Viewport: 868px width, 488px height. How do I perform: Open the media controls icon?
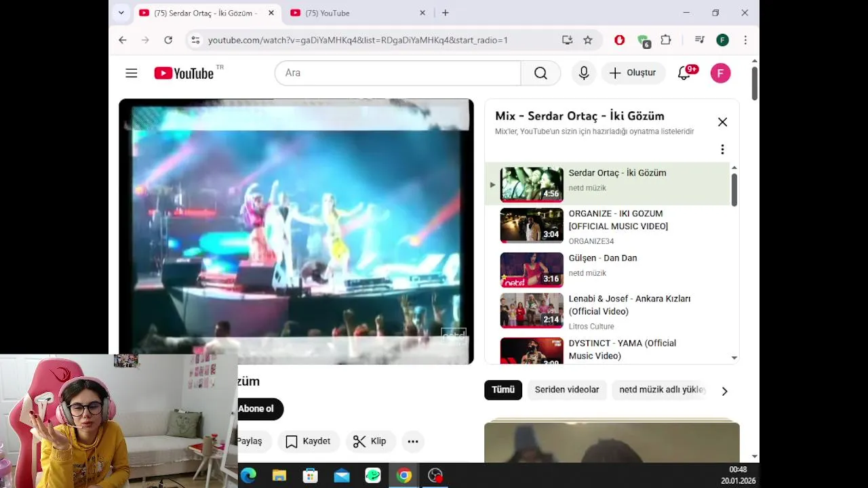tap(700, 40)
